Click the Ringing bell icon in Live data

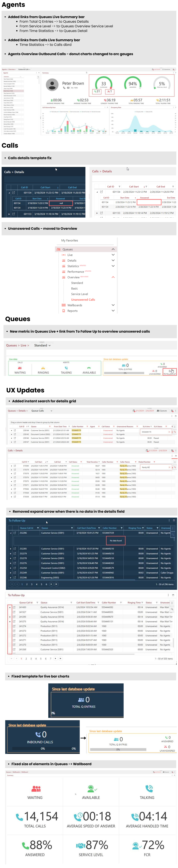pos(43,368)
